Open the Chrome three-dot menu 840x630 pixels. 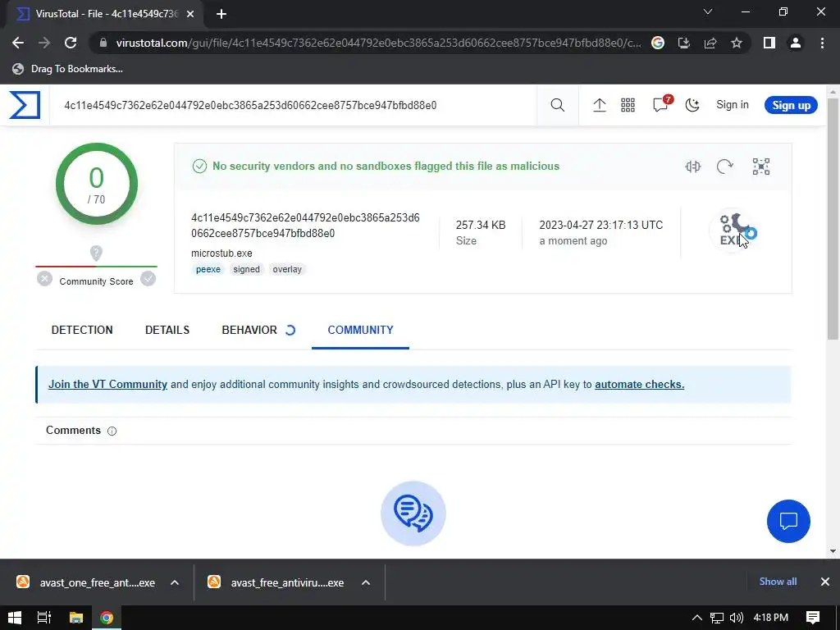pos(822,43)
